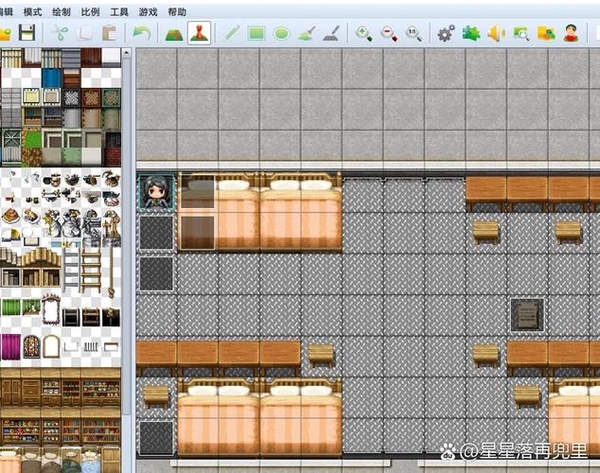Open the database gears icon
600x473 pixels.
pos(446,33)
